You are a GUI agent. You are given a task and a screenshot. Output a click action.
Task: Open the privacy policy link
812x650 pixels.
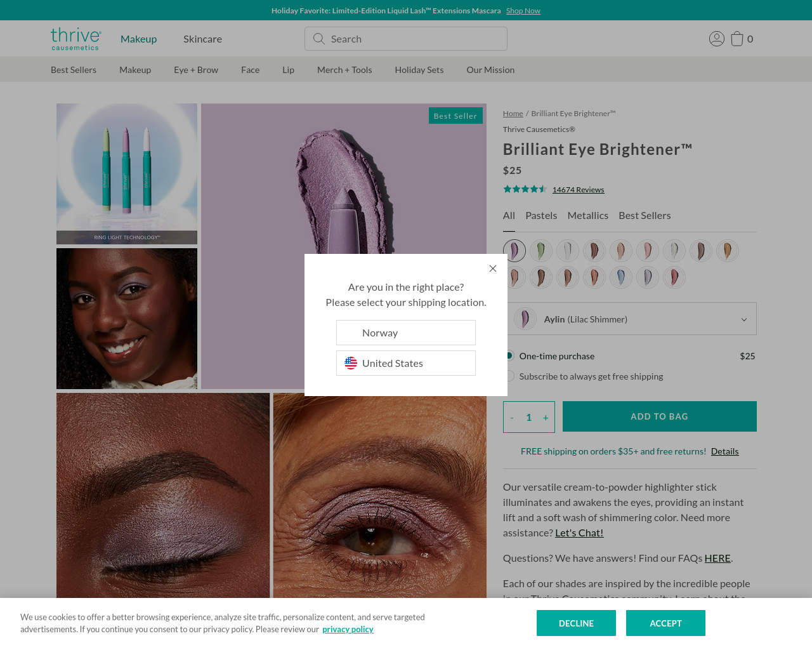(x=348, y=629)
